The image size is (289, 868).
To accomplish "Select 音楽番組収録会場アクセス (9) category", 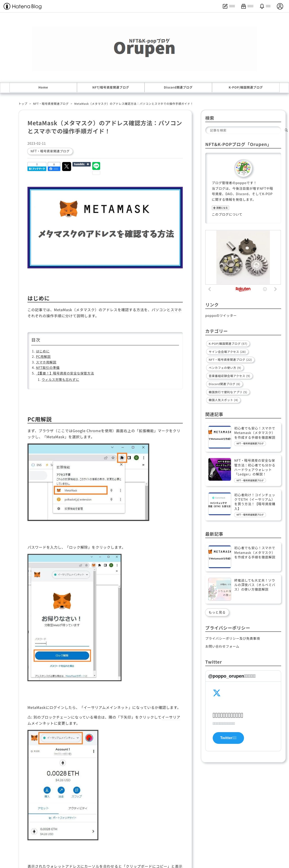I will [x=229, y=376].
